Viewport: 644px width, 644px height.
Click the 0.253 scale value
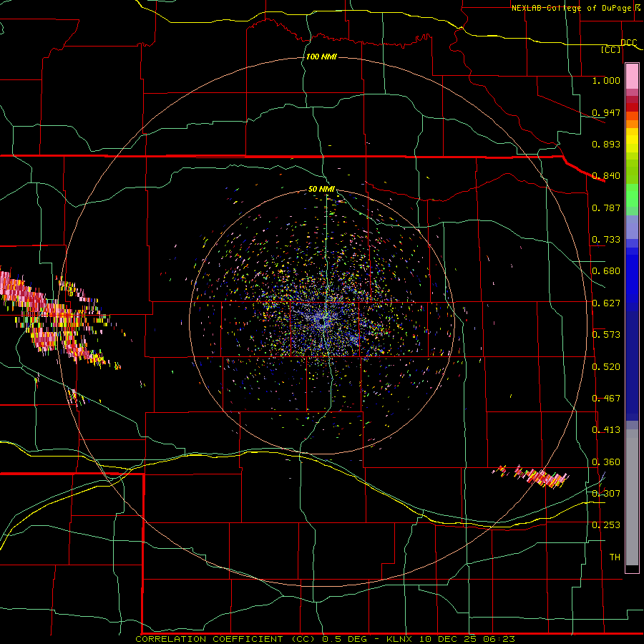(x=606, y=525)
